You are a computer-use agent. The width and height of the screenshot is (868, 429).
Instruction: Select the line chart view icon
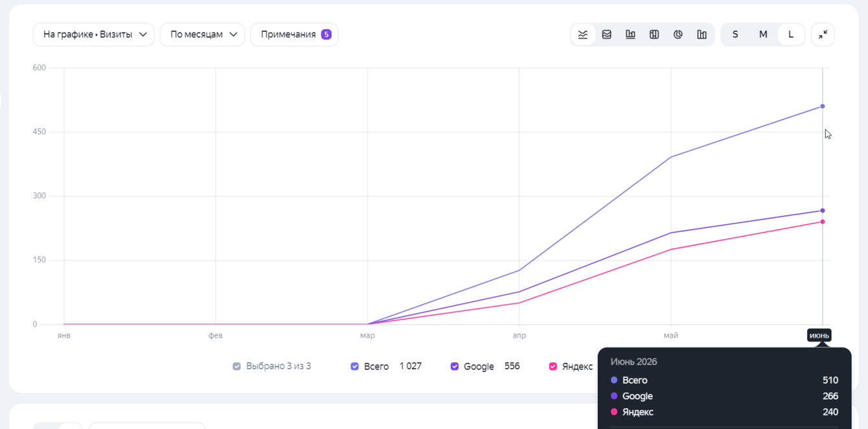click(x=583, y=34)
